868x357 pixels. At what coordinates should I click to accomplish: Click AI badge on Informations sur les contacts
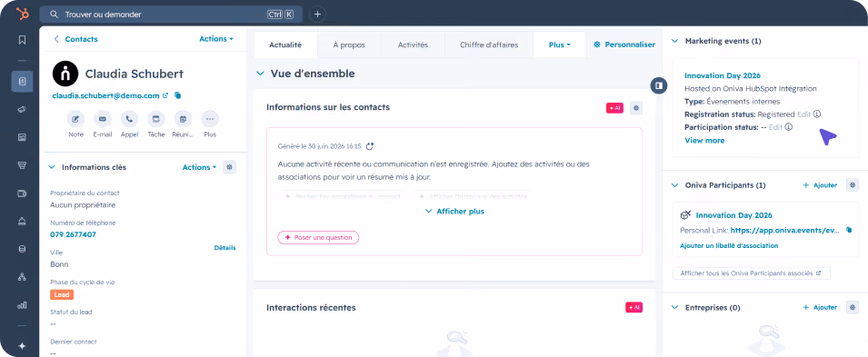pyautogui.click(x=615, y=108)
